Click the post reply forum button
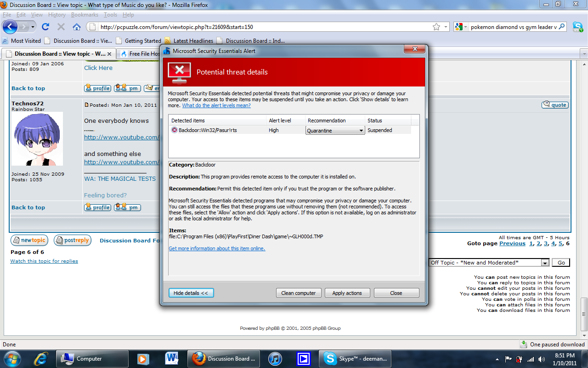588x368 pixels. [x=73, y=240]
